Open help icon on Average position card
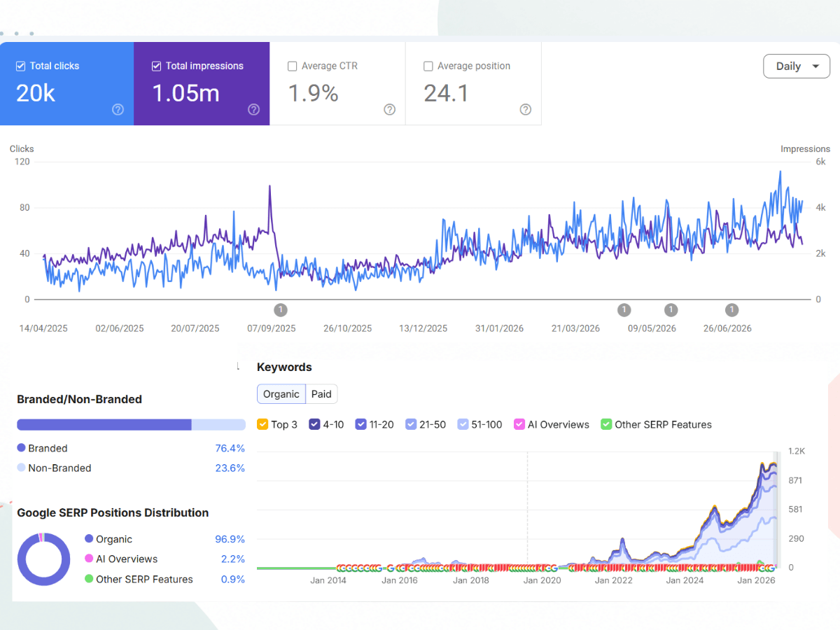Image resolution: width=840 pixels, height=630 pixels. click(526, 109)
